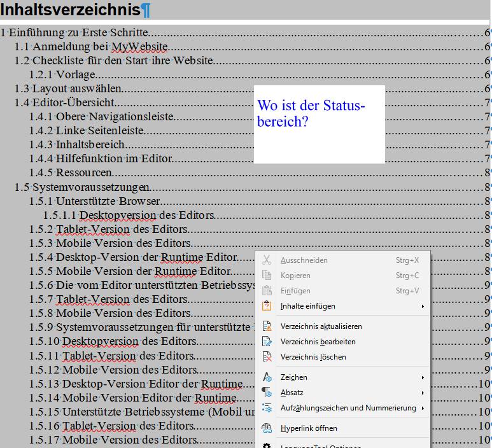Click '1.5.17 Mobile Version des Editors' entry

click(x=113, y=440)
